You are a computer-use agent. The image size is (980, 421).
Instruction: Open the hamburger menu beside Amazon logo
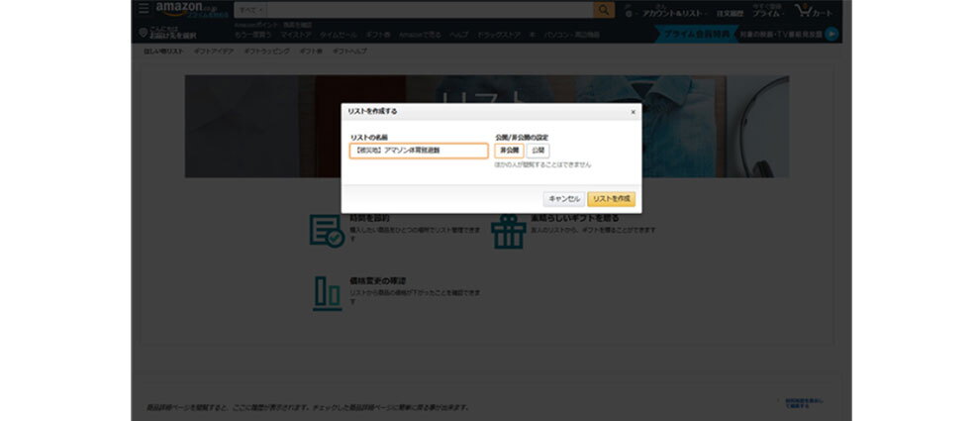pos(144,8)
